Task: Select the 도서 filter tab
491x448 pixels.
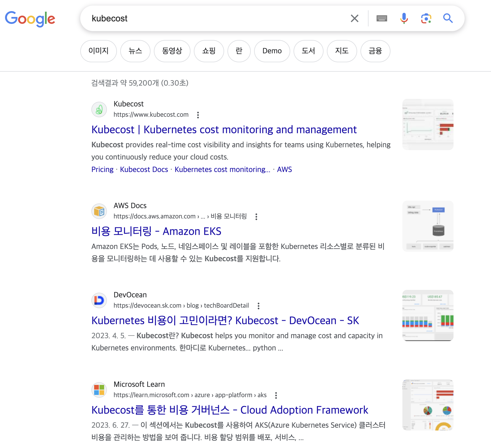Action: pos(309,51)
